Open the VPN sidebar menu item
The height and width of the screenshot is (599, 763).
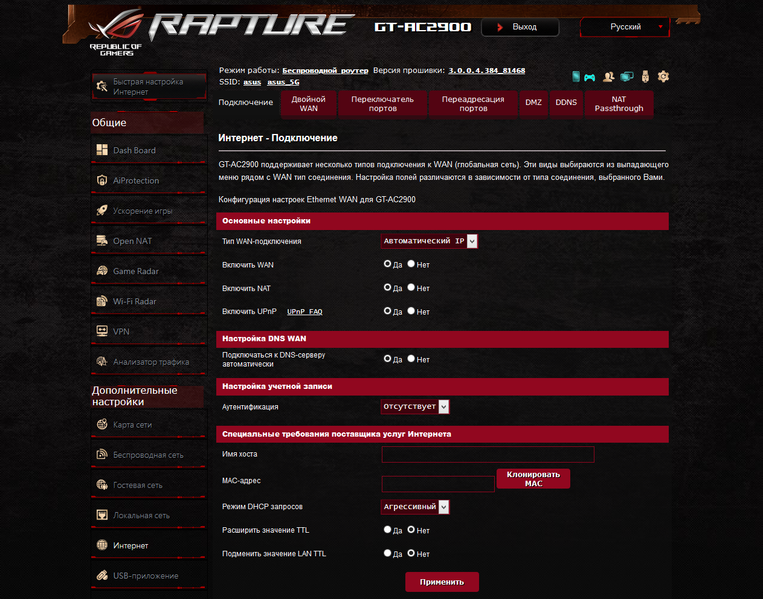[x=148, y=331]
